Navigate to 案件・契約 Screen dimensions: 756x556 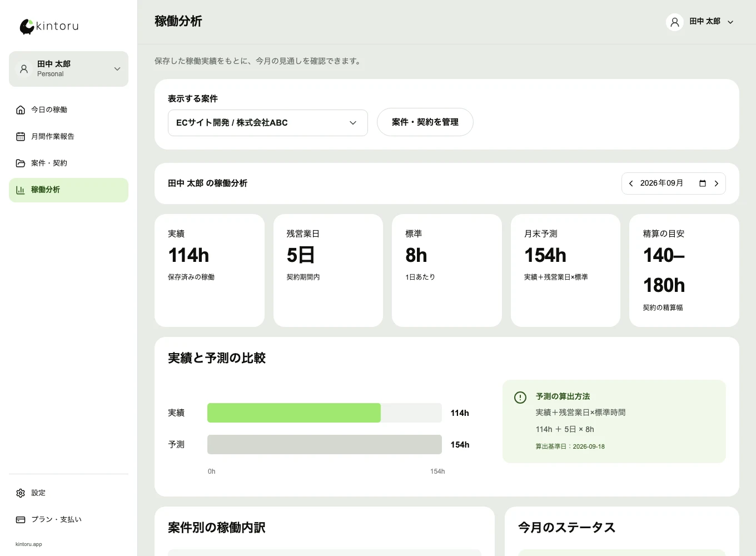(68, 163)
